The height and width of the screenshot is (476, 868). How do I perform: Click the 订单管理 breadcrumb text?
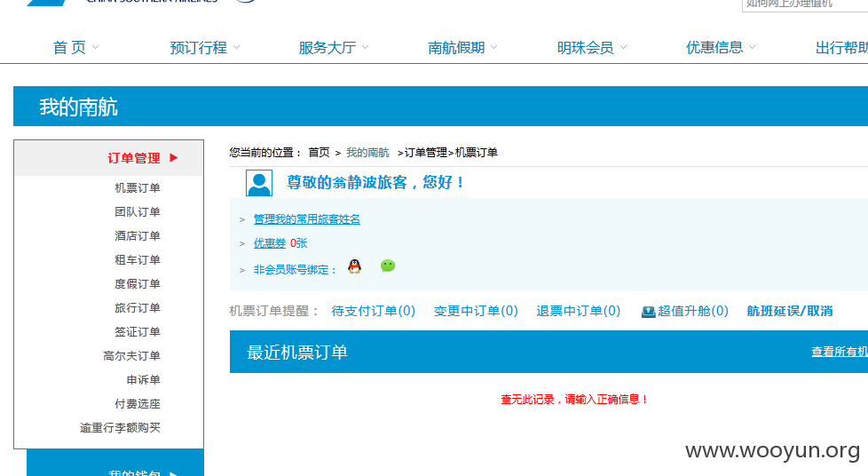click(426, 153)
